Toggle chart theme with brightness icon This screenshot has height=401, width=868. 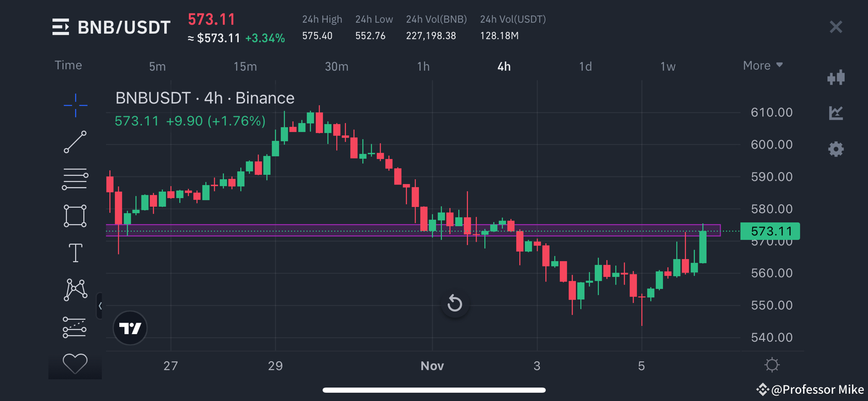click(772, 365)
